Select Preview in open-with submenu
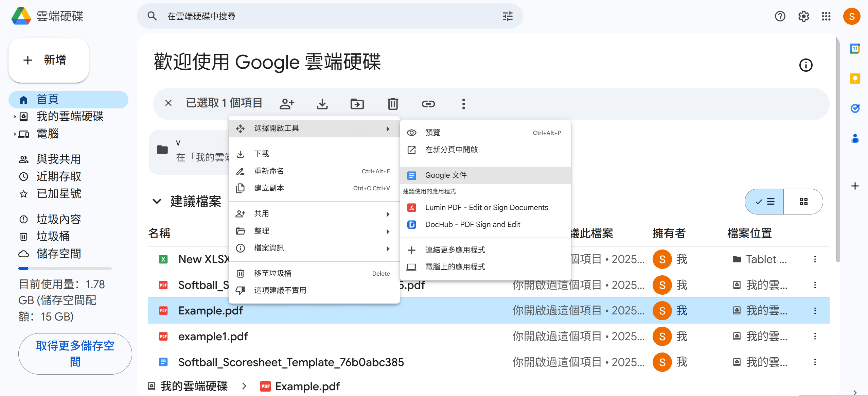The height and width of the screenshot is (396, 868). [x=485, y=133]
